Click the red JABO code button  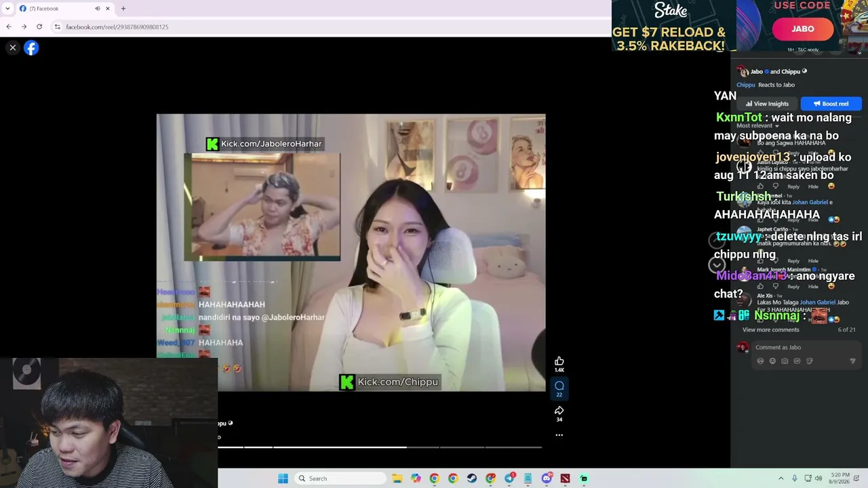[803, 28]
